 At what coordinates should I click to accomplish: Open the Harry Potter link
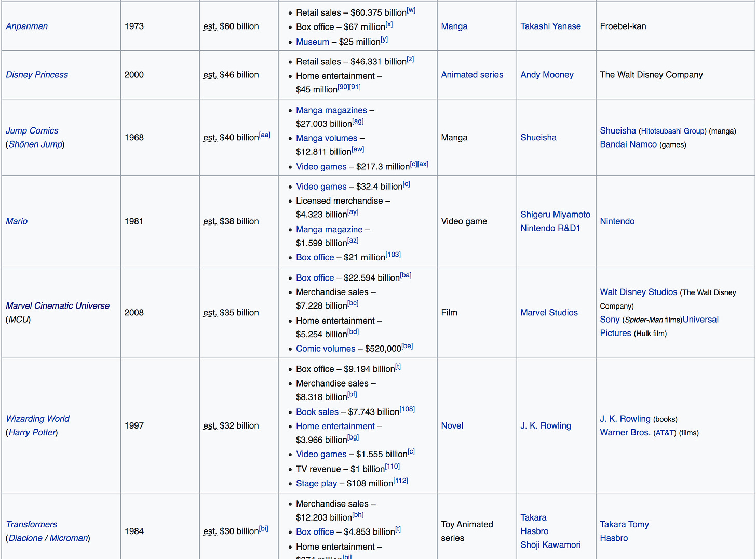(x=32, y=432)
